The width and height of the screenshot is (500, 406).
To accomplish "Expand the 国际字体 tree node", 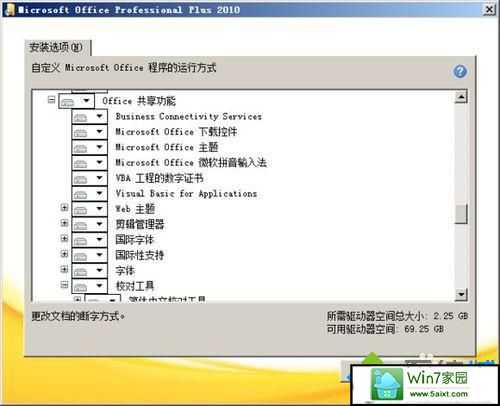I will [x=64, y=238].
